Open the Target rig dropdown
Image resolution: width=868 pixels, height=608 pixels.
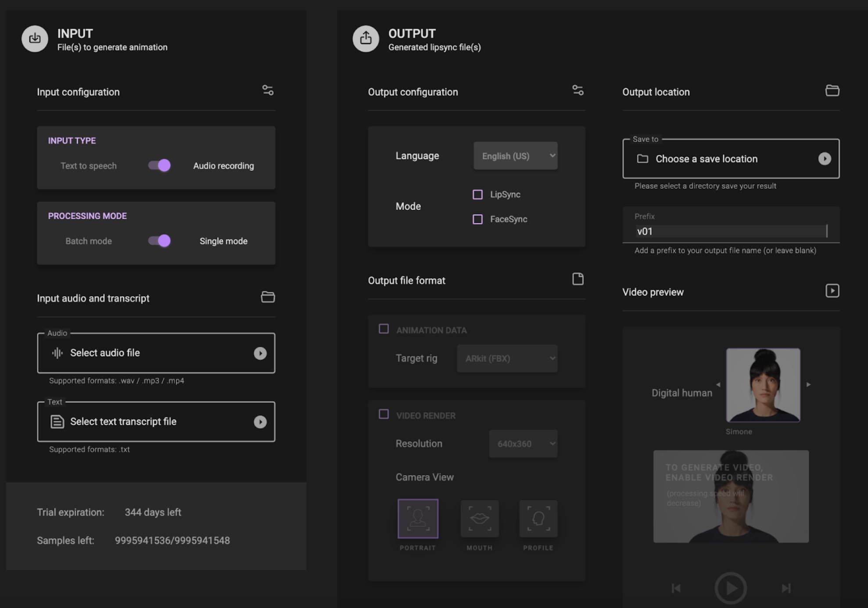click(x=507, y=358)
